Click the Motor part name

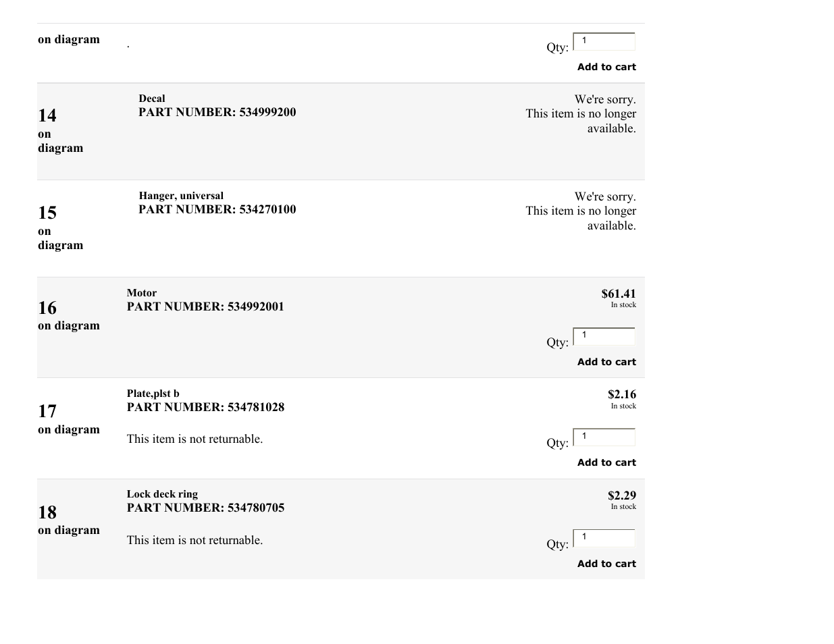[142, 293]
